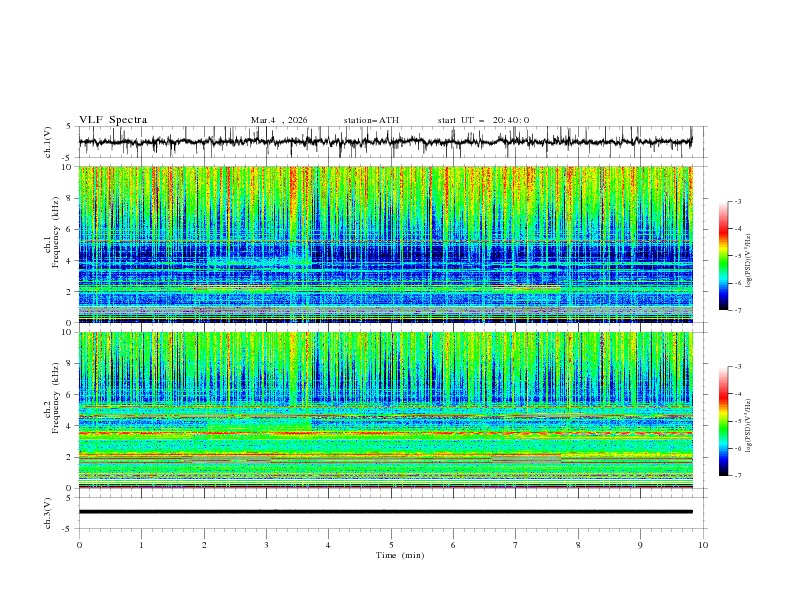792x612 pixels.
Task: Click time axis tick label "4"
Action: click(x=328, y=545)
